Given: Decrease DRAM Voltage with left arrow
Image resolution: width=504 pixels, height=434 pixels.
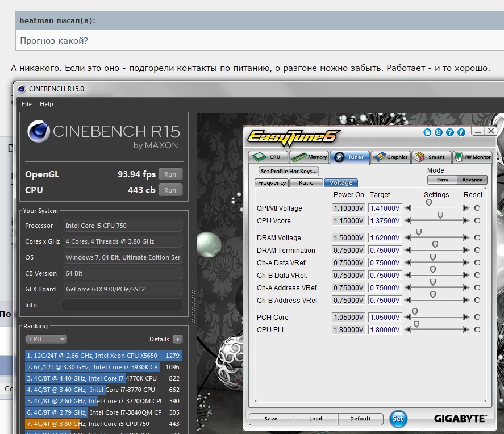Looking at the screenshot, I should [407, 237].
